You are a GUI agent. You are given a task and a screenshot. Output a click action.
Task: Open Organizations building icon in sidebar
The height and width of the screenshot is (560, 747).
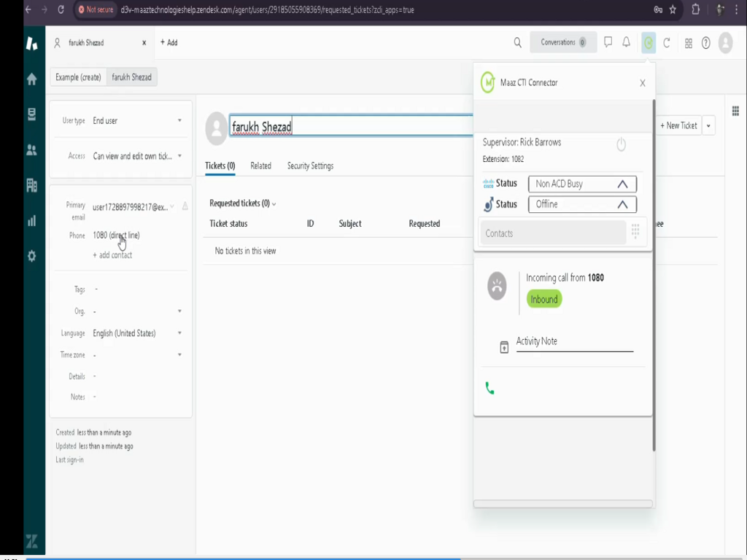31,185
